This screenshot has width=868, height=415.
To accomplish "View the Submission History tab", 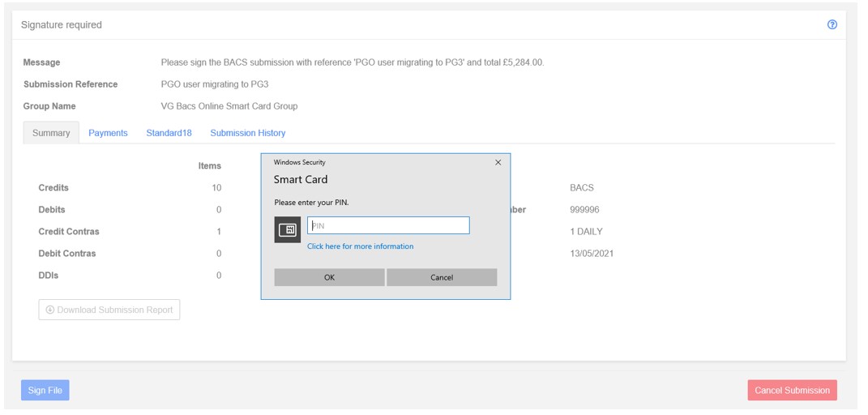I will click(x=248, y=133).
